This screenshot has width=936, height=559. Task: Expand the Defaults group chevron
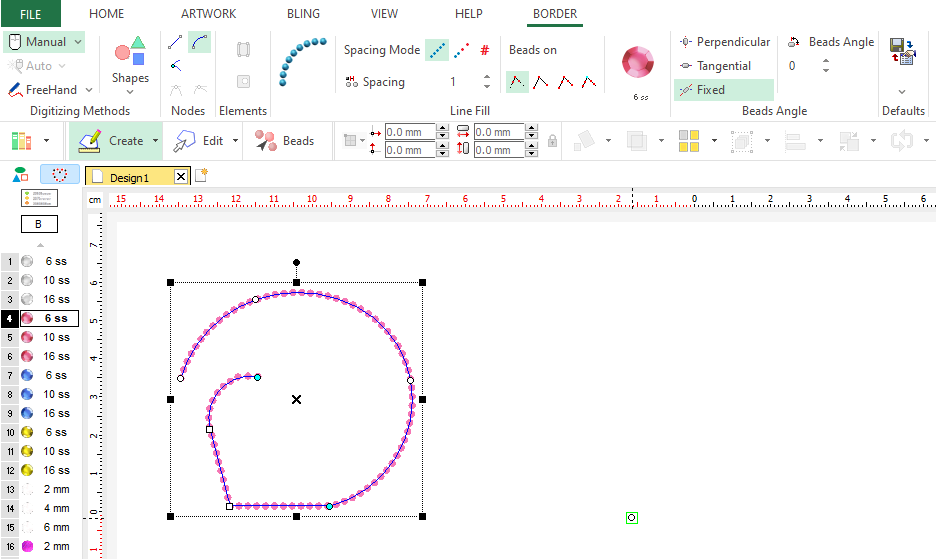click(x=902, y=91)
